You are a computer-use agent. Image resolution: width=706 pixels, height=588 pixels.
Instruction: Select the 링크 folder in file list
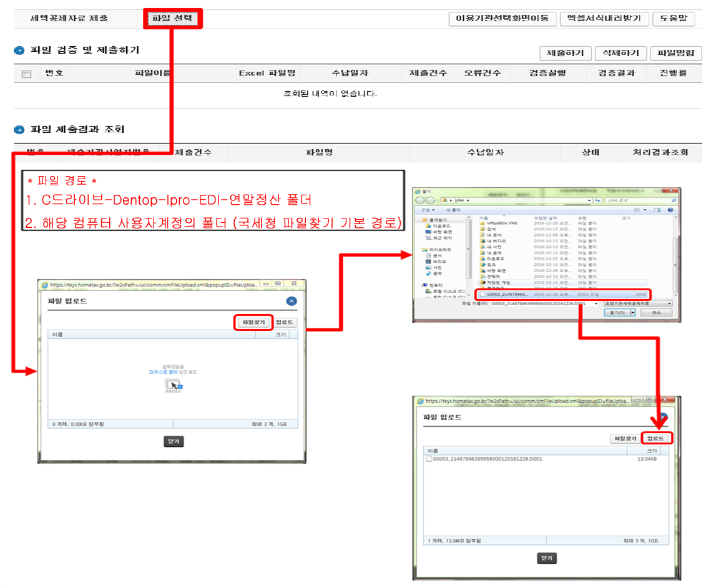pyautogui.click(x=489, y=265)
